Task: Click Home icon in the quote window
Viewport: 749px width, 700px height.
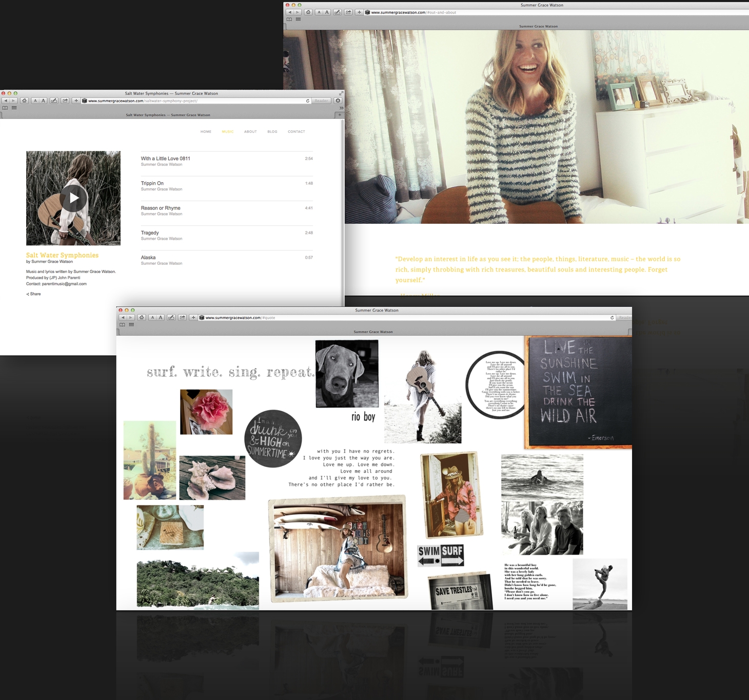Action: [x=142, y=318]
